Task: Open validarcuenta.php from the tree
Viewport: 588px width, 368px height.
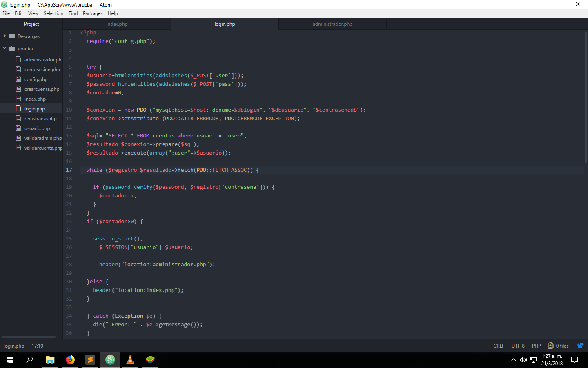Action: click(x=43, y=148)
